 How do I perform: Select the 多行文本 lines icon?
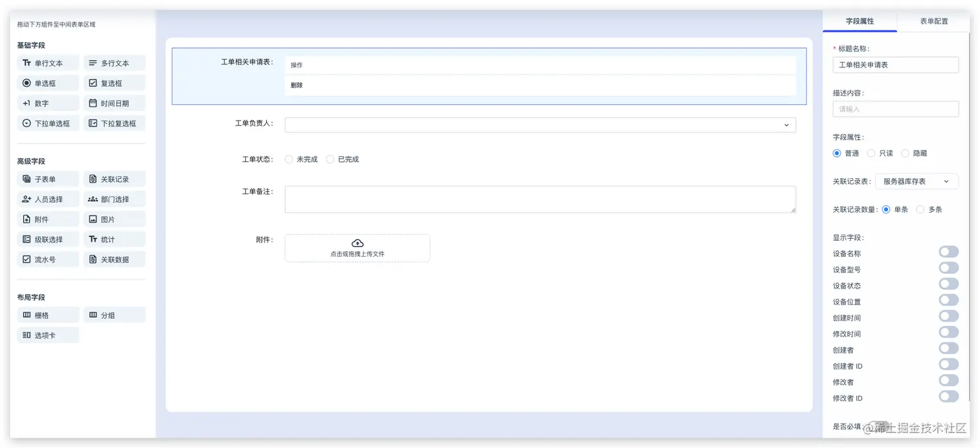(x=93, y=63)
